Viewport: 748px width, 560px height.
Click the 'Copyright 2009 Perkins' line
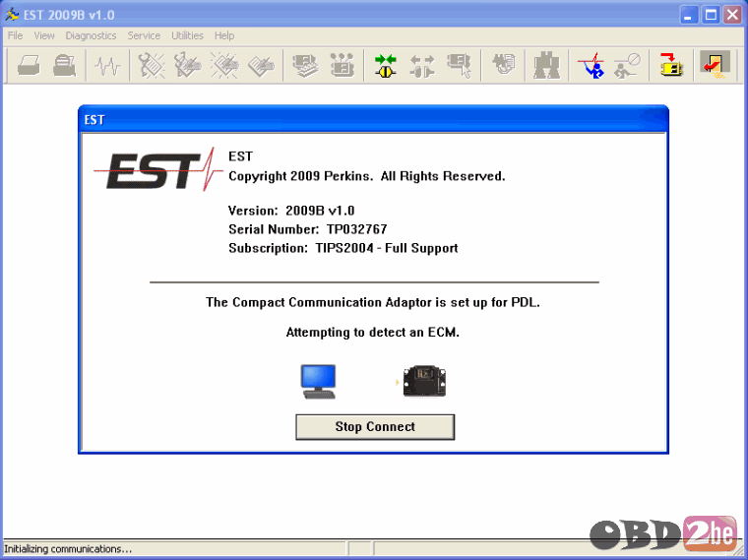click(x=366, y=176)
